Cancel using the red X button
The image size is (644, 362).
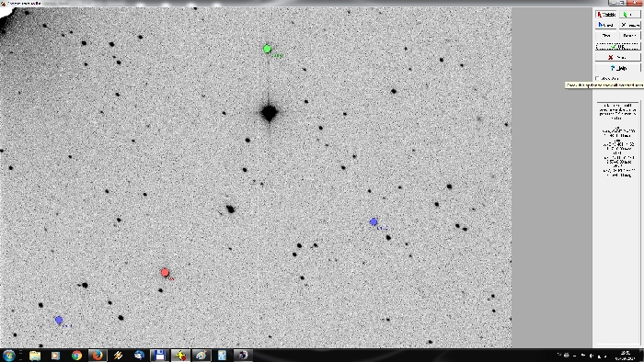click(617, 57)
